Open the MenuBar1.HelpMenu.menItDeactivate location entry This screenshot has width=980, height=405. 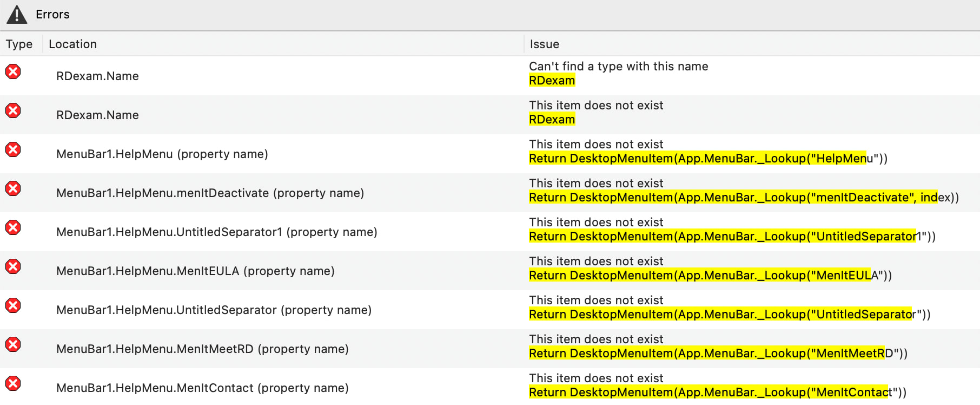[x=210, y=193]
